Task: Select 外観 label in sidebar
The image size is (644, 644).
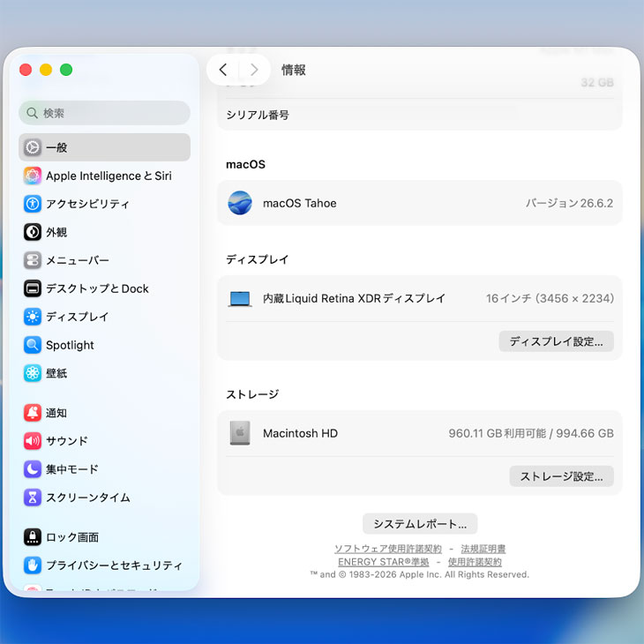Action: click(56, 232)
